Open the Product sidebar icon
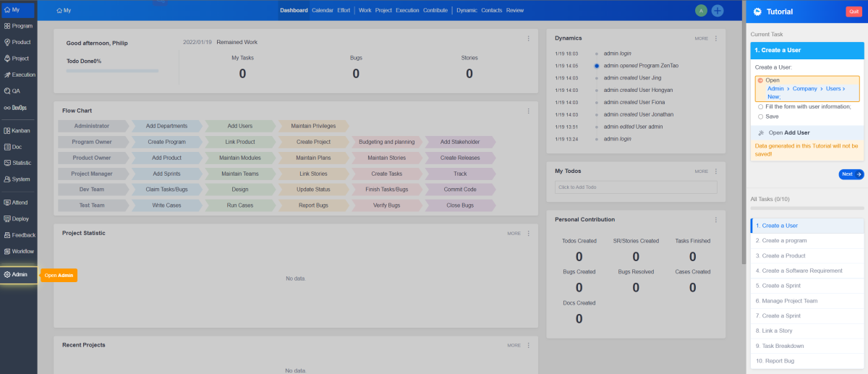Screen dimensions: 868x374 click(18, 42)
